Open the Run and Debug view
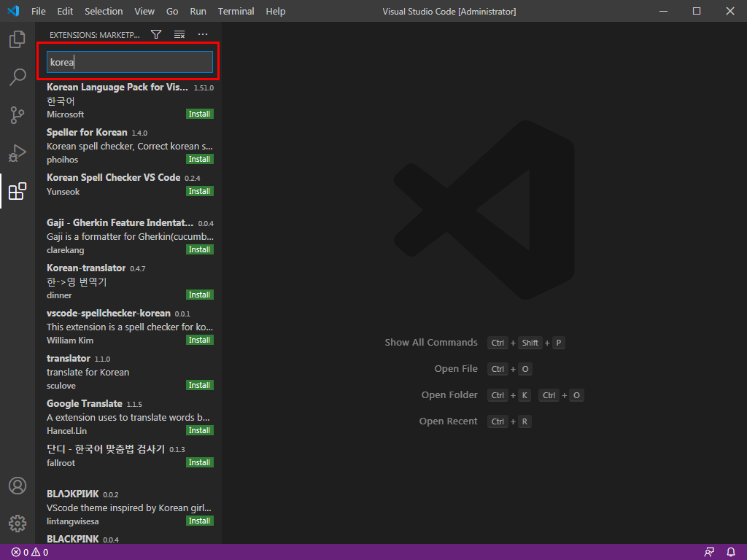The image size is (747, 560). pyautogui.click(x=18, y=153)
